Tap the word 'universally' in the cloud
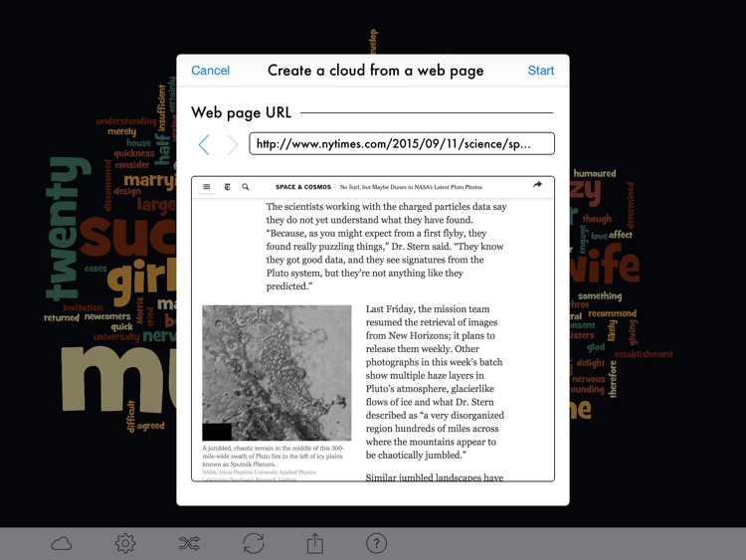 click(x=116, y=337)
